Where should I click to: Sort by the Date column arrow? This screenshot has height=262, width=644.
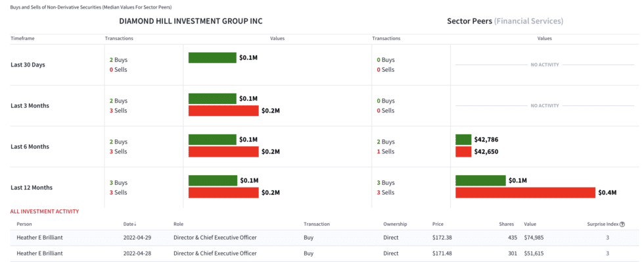[135, 224]
